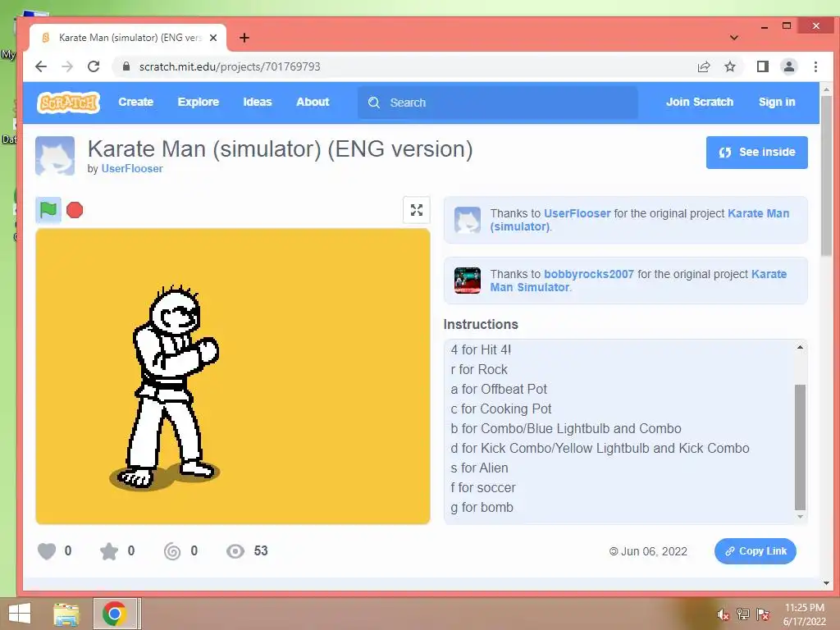
Task: Open the Windows Start button
Action: pyautogui.click(x=20, y=613)
